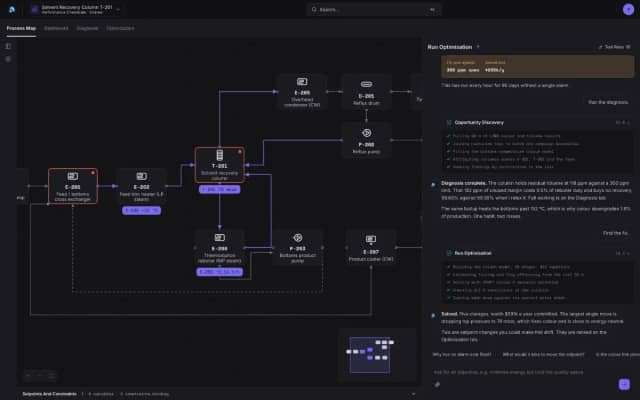Screen dimensions: 640x400
Task: Click the partially visible node right of D-201
Action: coord(418,92)
